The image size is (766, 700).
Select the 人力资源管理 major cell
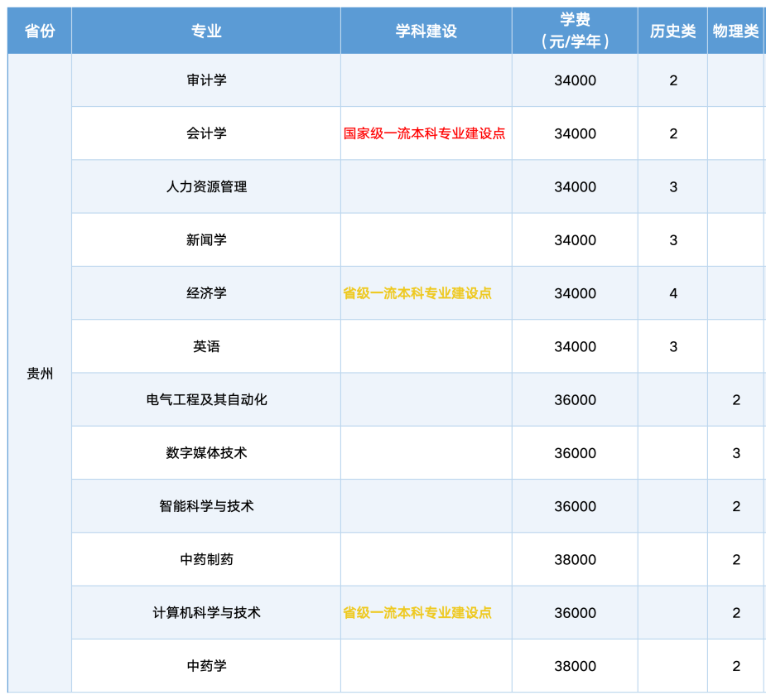click(206, 186)
